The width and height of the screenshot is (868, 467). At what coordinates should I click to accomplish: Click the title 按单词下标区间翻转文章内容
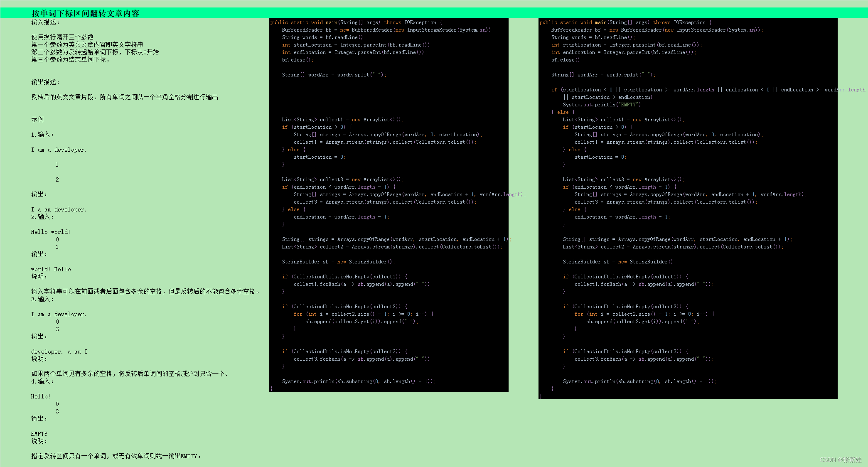85,13
